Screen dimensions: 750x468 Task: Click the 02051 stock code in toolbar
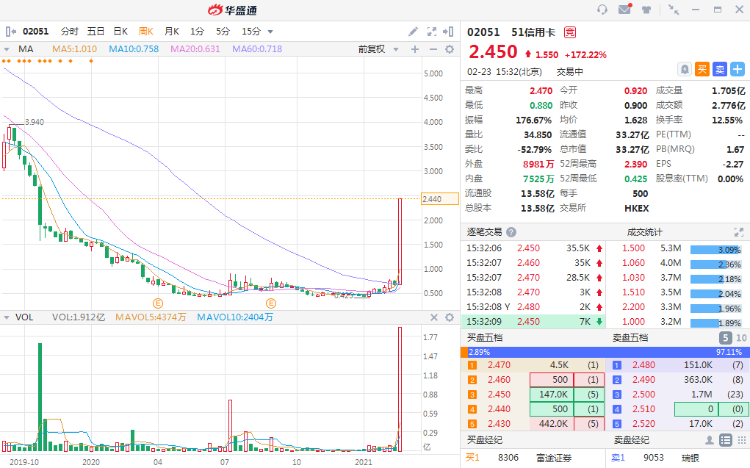[x=36, y=32]
